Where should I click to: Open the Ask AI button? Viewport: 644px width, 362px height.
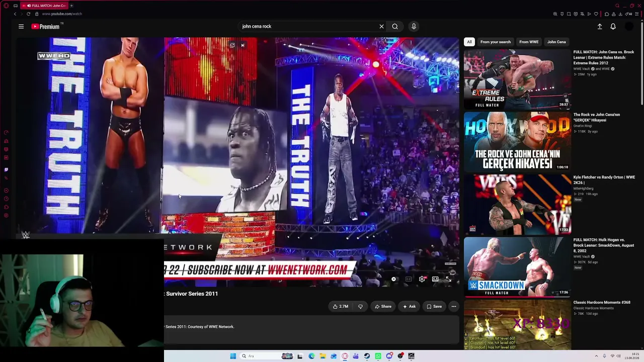click(409, 306)
